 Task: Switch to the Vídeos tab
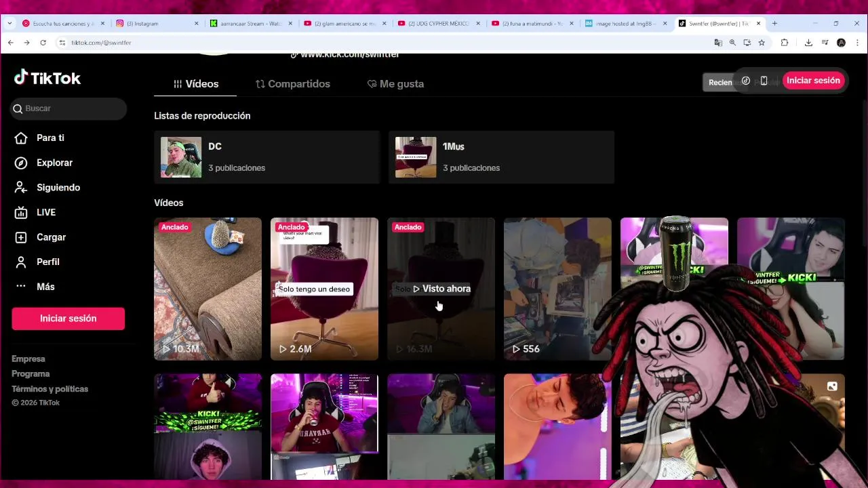[195, 84]
